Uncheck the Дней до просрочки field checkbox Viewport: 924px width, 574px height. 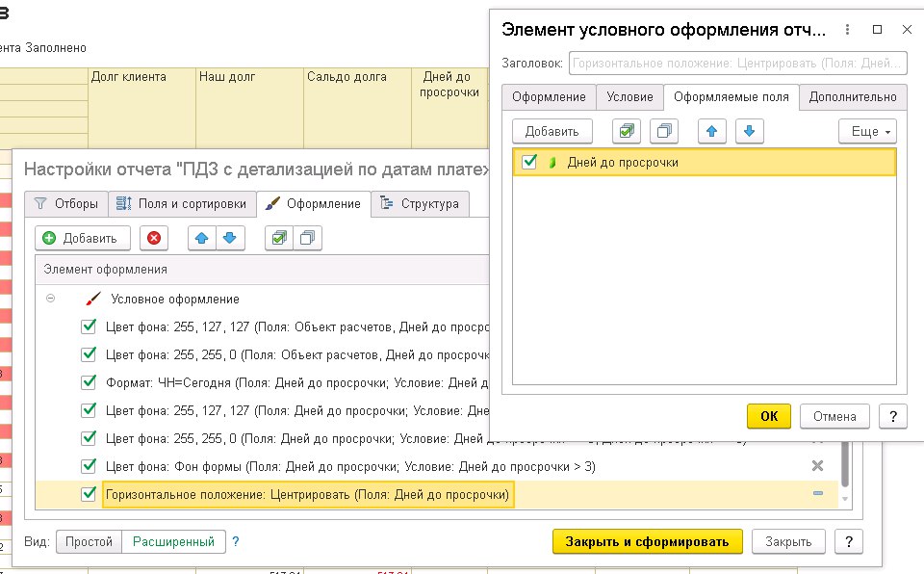pos(529,162)
